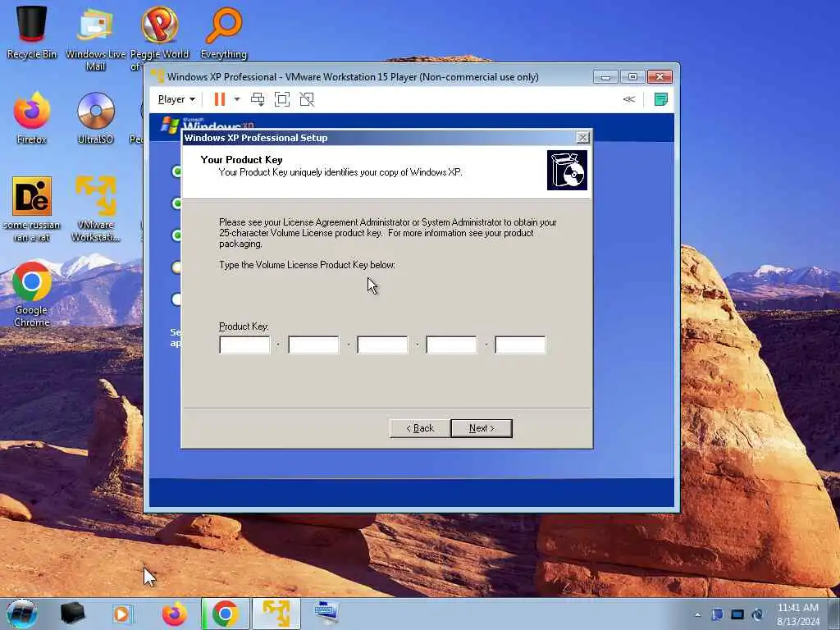The image size is (840, 630).
Task: Click the fourth Product Key field
Action: pos(451,345)
